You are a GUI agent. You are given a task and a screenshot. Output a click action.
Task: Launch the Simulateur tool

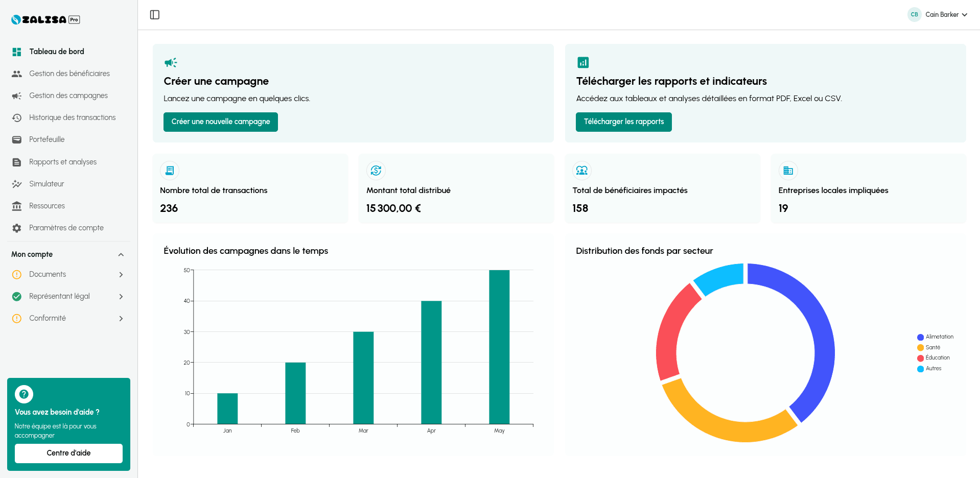(47, 184)
